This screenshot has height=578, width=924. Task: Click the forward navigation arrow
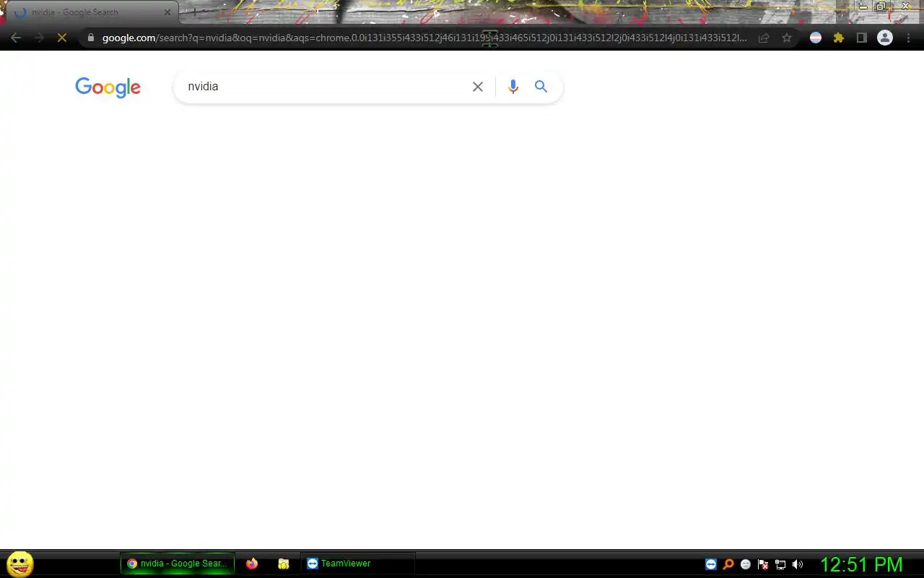click(39, 38)
